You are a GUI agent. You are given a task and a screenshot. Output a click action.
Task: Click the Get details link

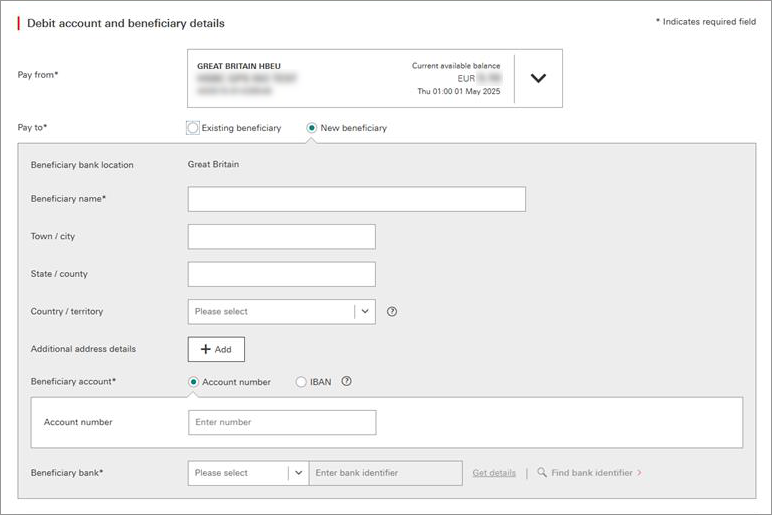494,473
